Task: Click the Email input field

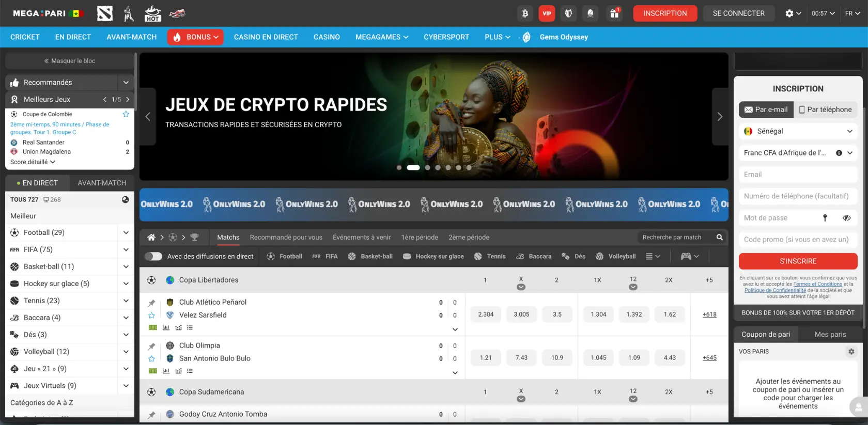Action: [x=798, y=175]
